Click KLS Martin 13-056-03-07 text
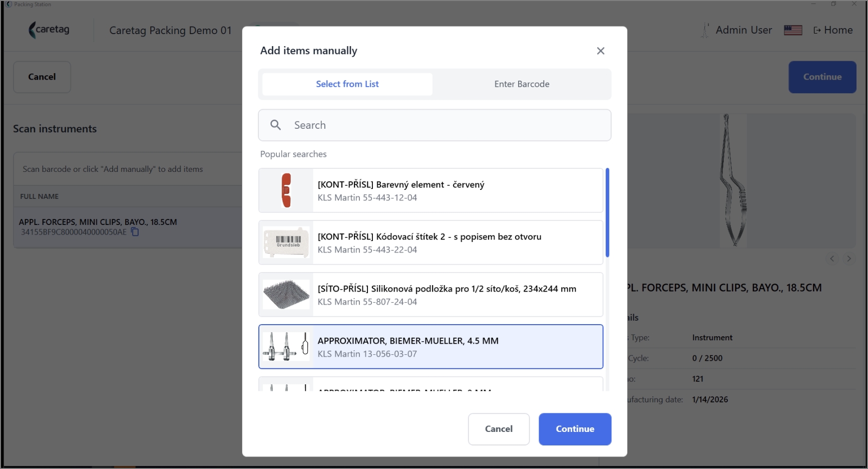Screen dimensions: 868x469 coord(367,354)
